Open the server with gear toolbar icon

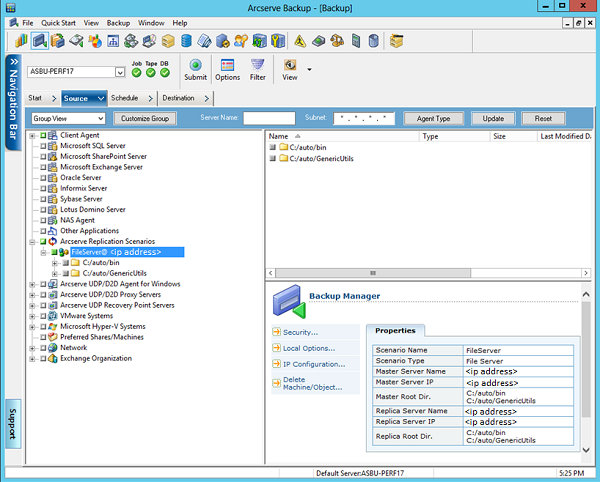point(223,41)
